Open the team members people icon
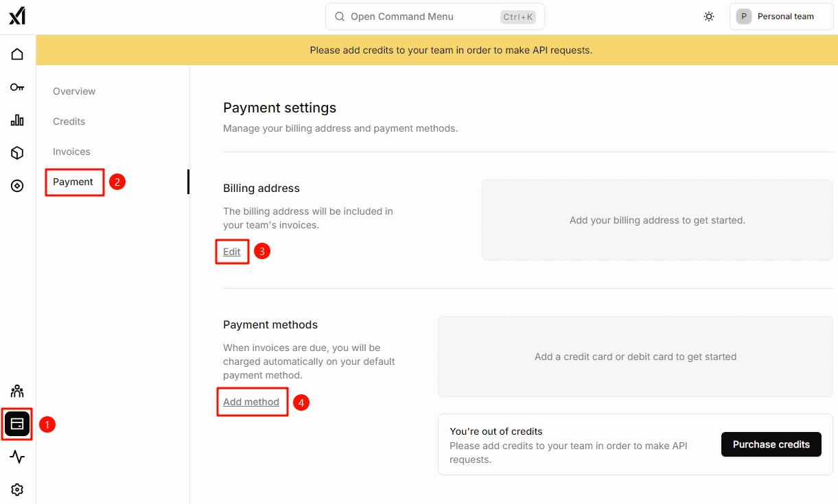Screen dimensions: 838x504 pyautogui.click(x=17, y=391)
